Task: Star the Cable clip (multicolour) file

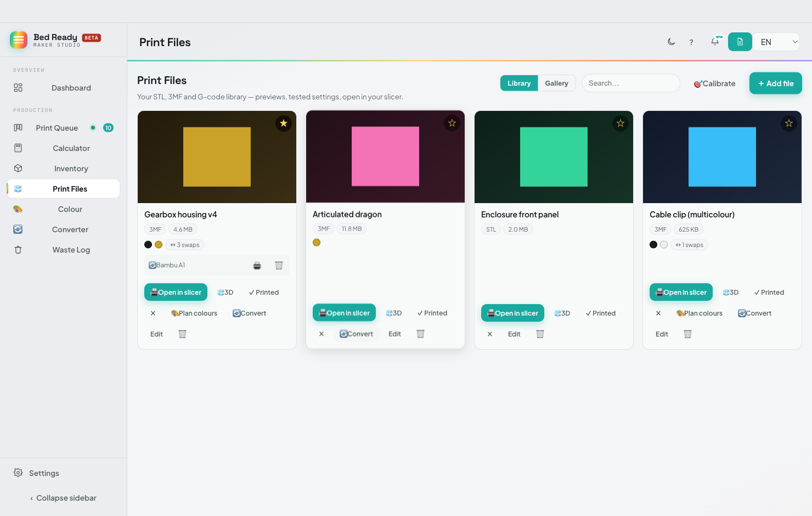Action: pyautogui.click(x=789, y=124)
